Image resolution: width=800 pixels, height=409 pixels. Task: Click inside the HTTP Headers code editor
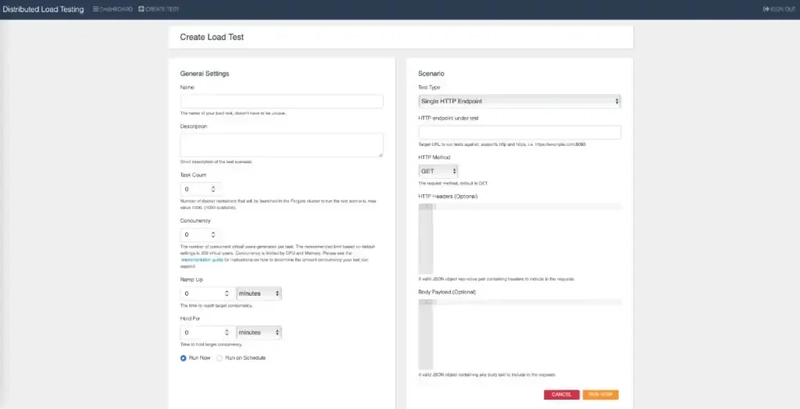[x=519, y=239]
